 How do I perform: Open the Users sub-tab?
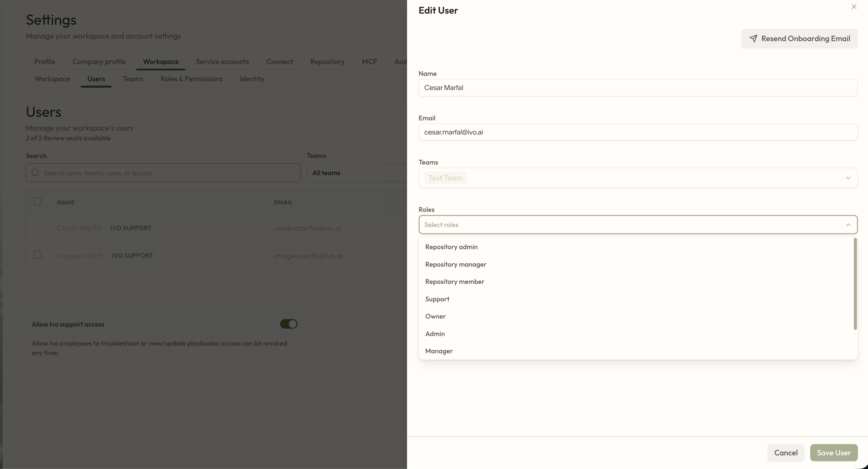coord(96,79)
